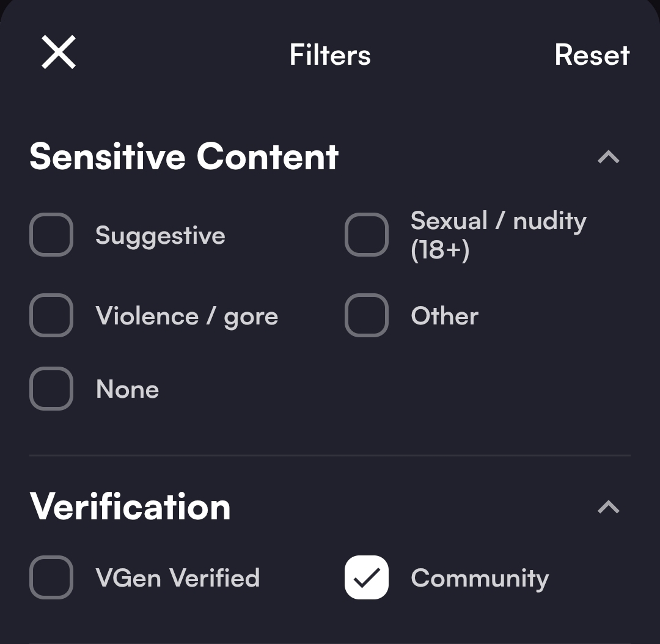Enable the VGen Verified checkbox box
The image size is (660, 644).
pyautogui.click(x=51, y=577)
